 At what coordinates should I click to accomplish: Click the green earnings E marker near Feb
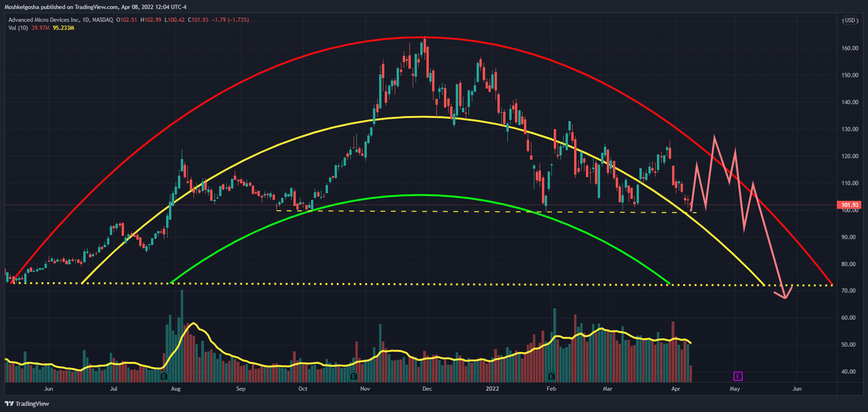(x=551, y=376)
